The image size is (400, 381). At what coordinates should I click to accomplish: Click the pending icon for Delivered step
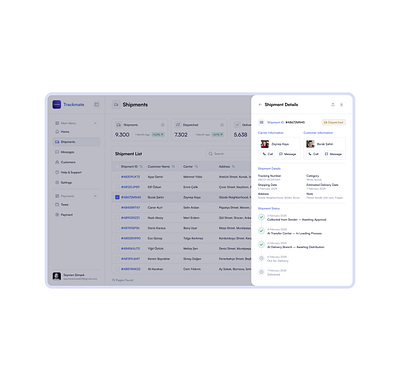(x=261, y=272)
